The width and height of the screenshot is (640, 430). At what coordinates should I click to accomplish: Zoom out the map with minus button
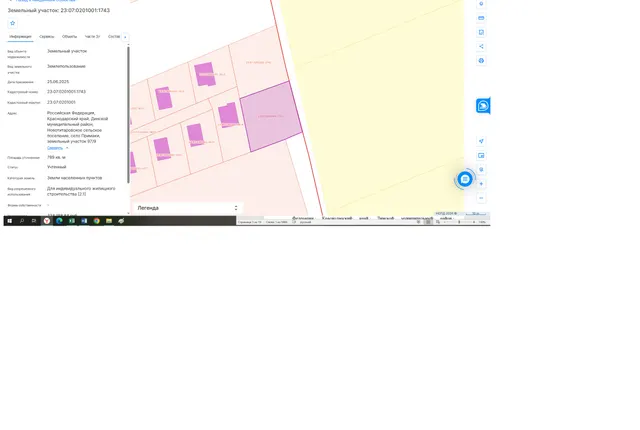pos(481,198)
